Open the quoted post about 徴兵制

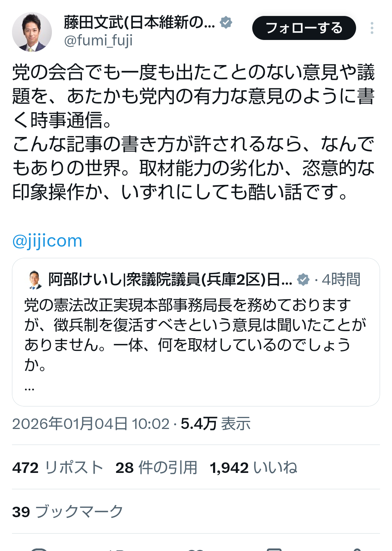(195, 334)
